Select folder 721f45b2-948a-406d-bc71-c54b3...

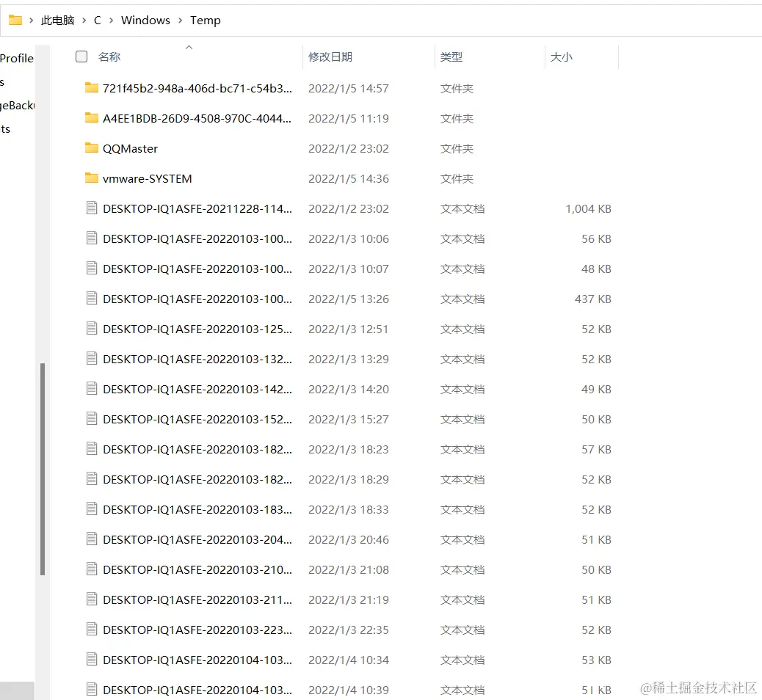click(197, 88)
